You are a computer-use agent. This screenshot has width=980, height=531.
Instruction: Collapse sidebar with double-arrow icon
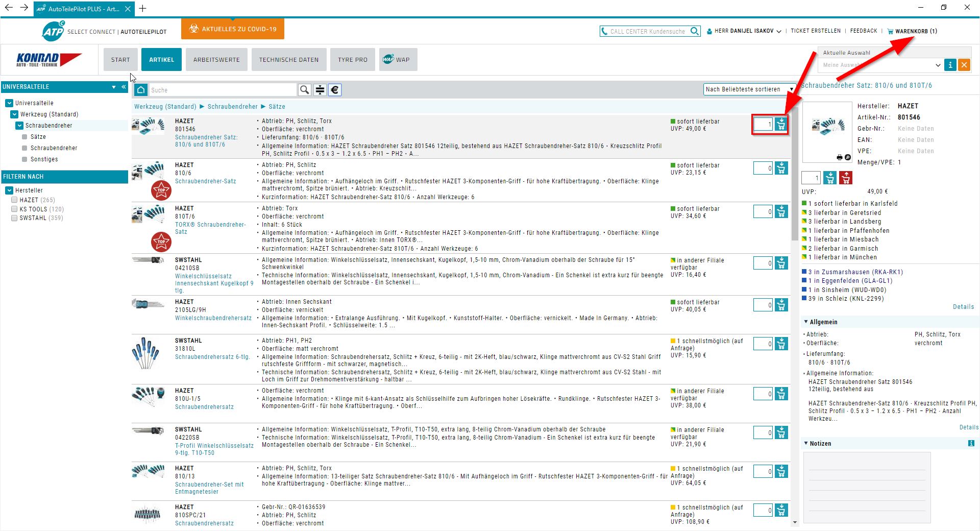[123, 87]
